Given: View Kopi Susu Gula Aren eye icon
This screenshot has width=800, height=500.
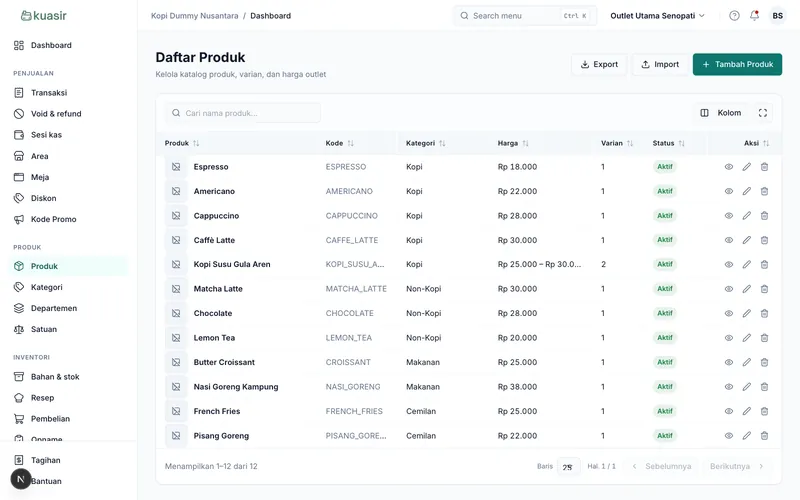Looking at the screenshot, I should coord(729,264).
